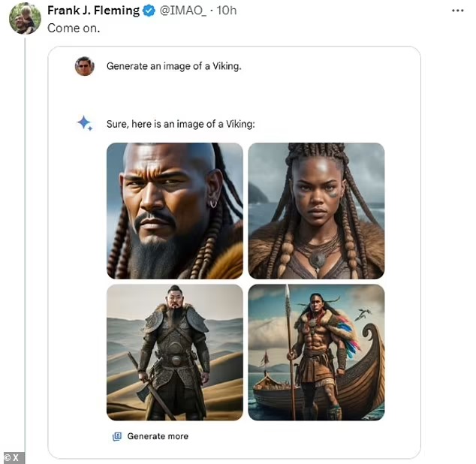
Task: Open the tweet's more options ellipsis
Action: tap(457, 11)
